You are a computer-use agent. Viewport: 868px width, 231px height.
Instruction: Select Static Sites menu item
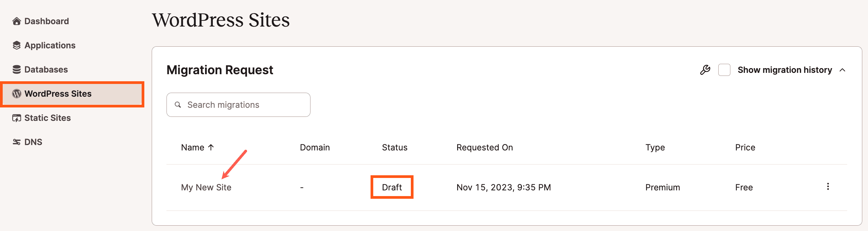[48, 118]
